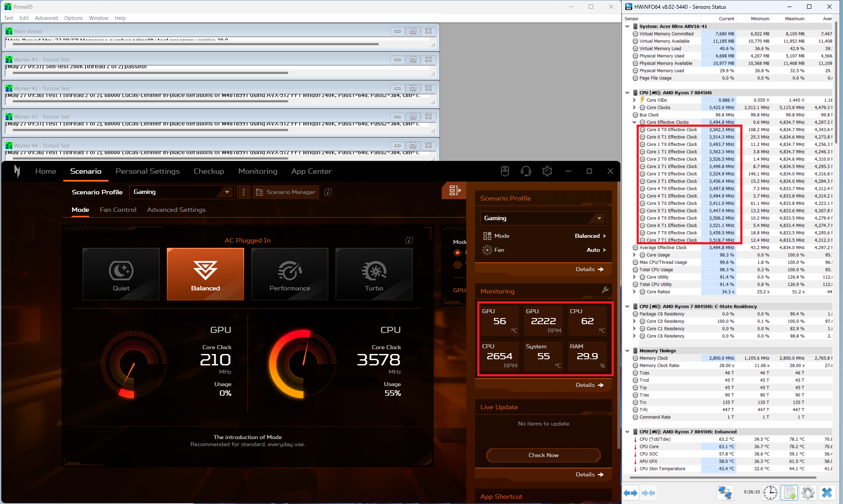Expand the Core Usage row in HWiNFO

(634, 255)
